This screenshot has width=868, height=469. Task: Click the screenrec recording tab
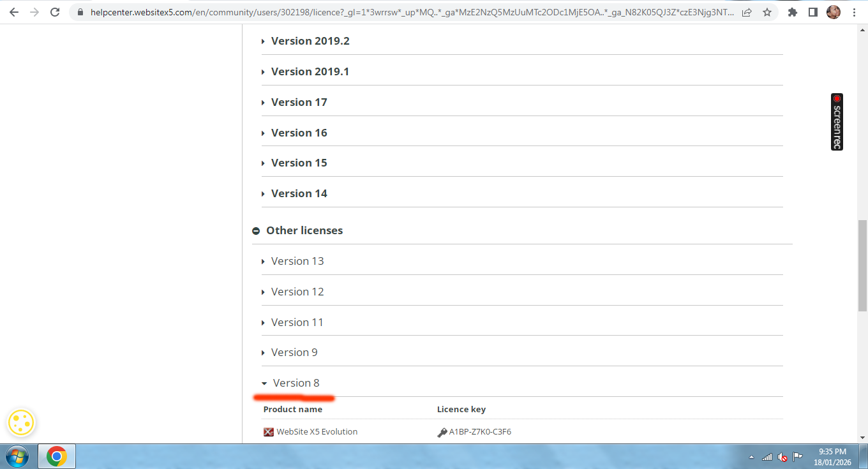[x=837, y=122]
